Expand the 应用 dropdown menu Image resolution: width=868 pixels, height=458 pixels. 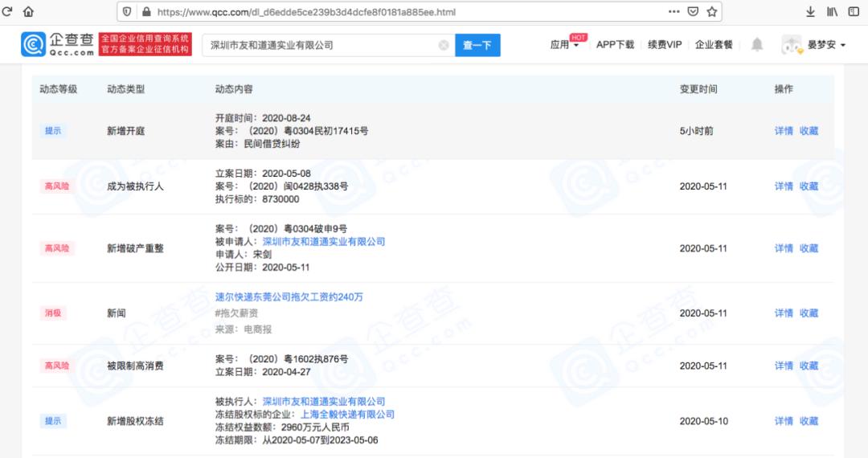click(564, 45)
